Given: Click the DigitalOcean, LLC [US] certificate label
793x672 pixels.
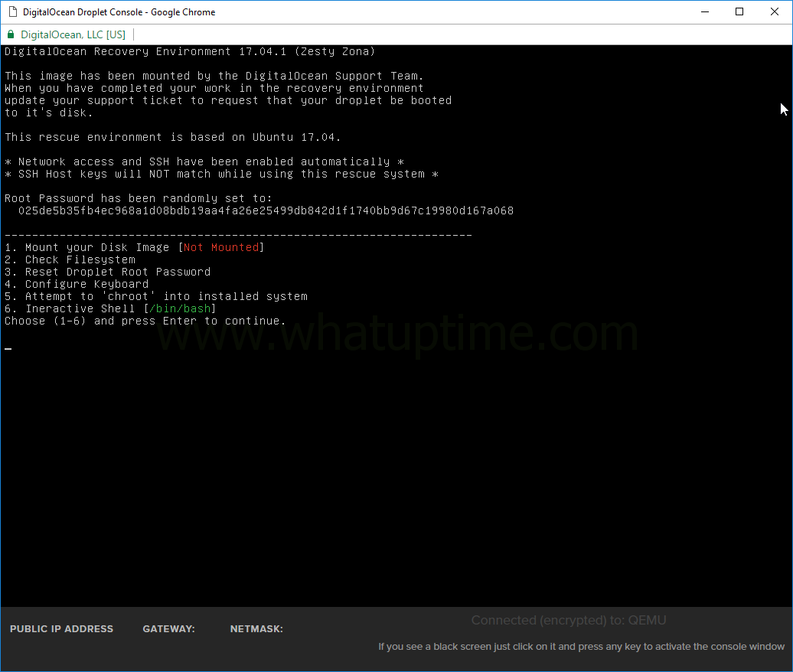Looking at the screenshot, I should pos(73,34).
